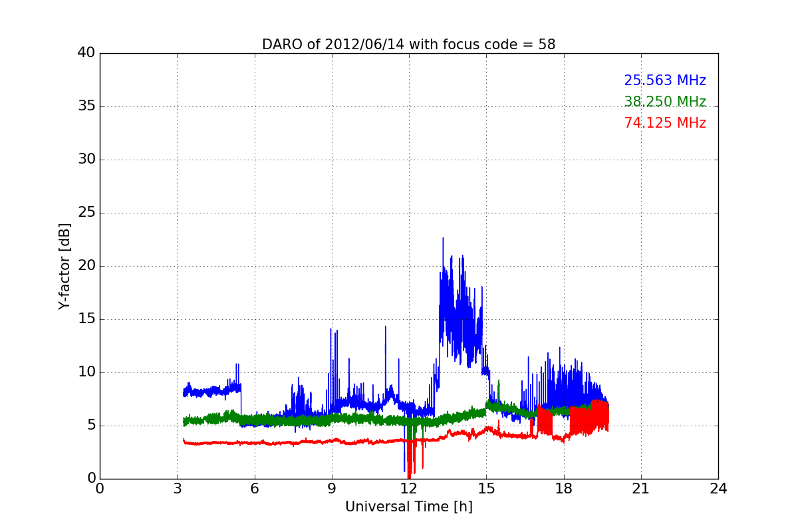The width and height of the screenshot is (798, 532).
Task: Click the "21" tick label on time axis
Action: tap(641, 488)
